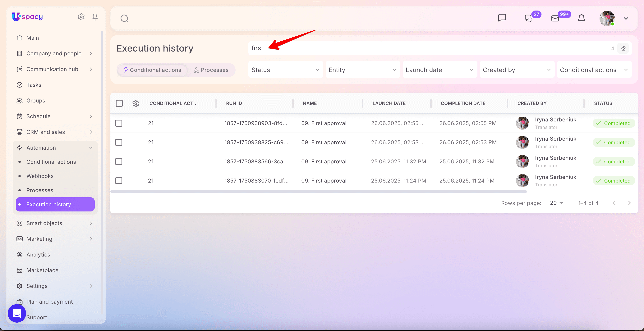Open the single chat bubble icon
The width and height of the screenshot is (644, 331).
(x=502, y=18)
